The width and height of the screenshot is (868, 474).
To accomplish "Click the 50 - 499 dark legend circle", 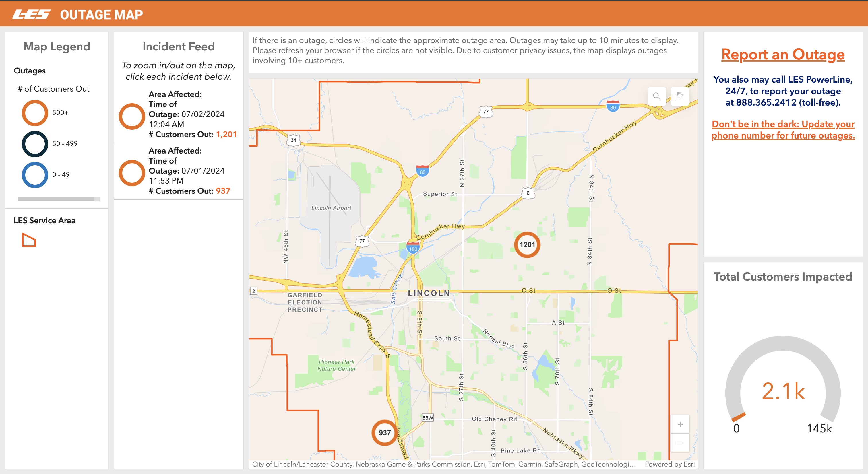I will coord(35,144).
